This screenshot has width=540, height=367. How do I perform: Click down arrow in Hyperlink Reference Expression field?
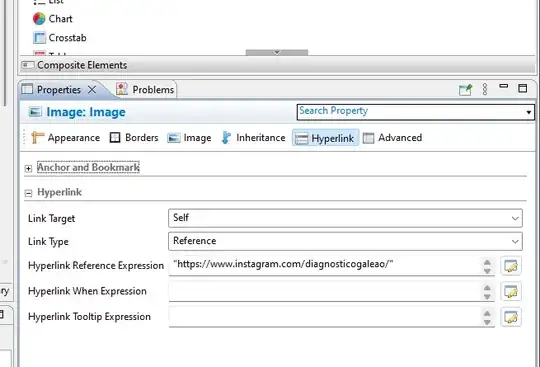(487, 271)
